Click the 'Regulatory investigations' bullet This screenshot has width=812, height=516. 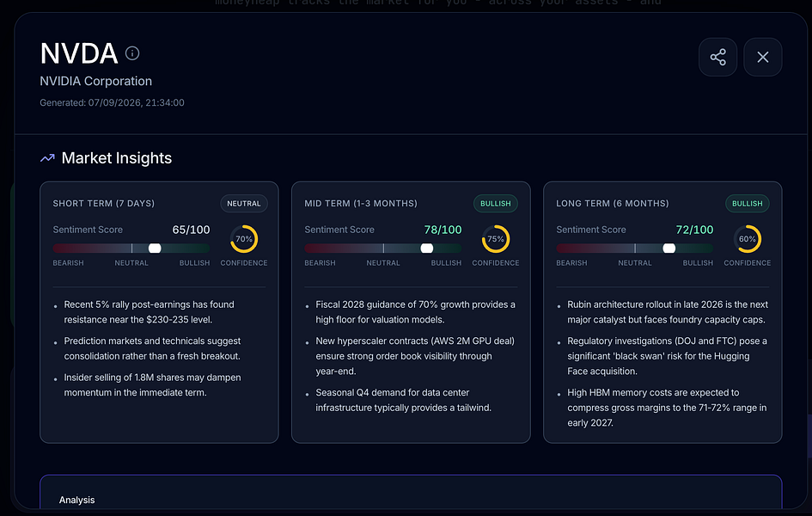pos(667,356)
